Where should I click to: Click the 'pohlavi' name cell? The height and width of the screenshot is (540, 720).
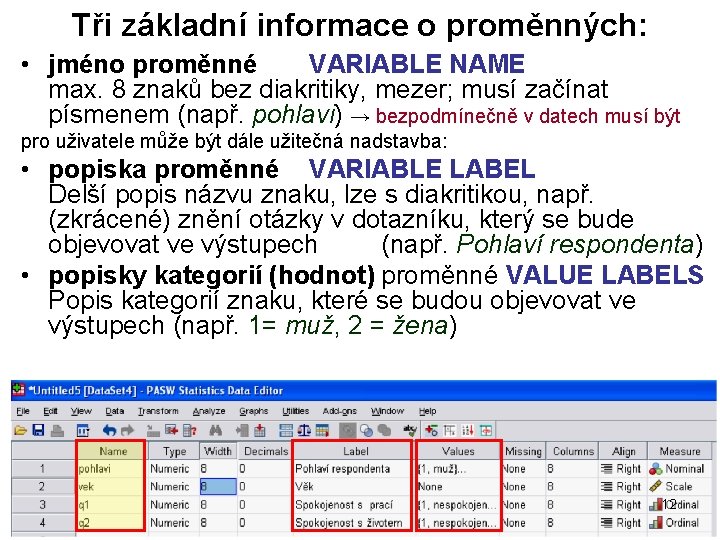pyautogui.click(x=111, y=469)
